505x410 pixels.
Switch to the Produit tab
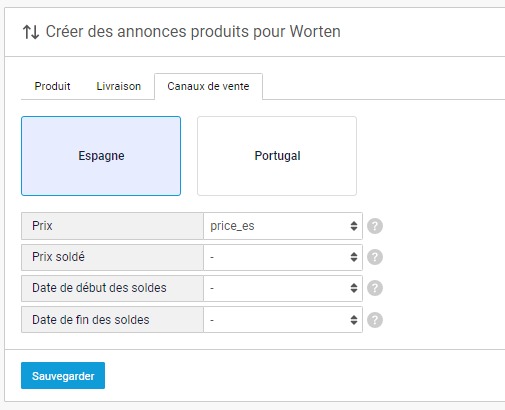[x=52, y=86]
